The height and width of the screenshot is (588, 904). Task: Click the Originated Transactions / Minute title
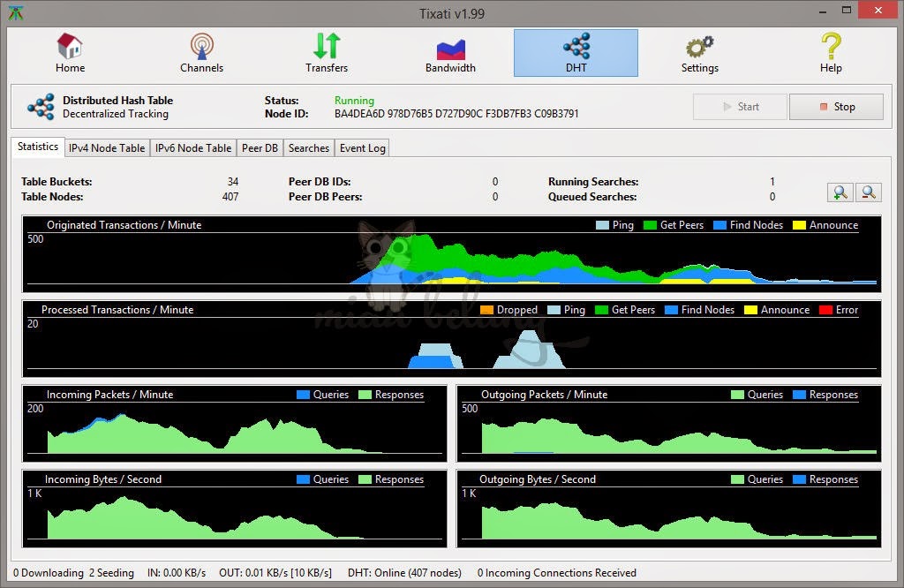(x=124, y=225)
